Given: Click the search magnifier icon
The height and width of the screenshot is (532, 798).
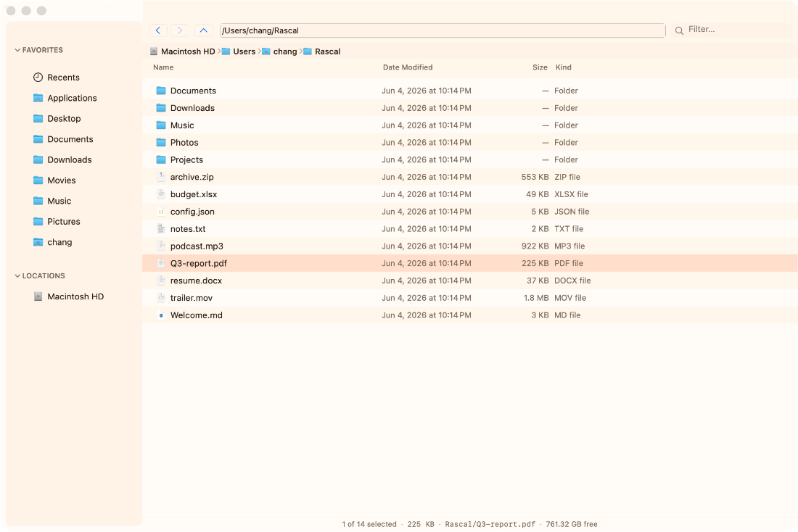Looking at the screenshot, I should point(679,30).
